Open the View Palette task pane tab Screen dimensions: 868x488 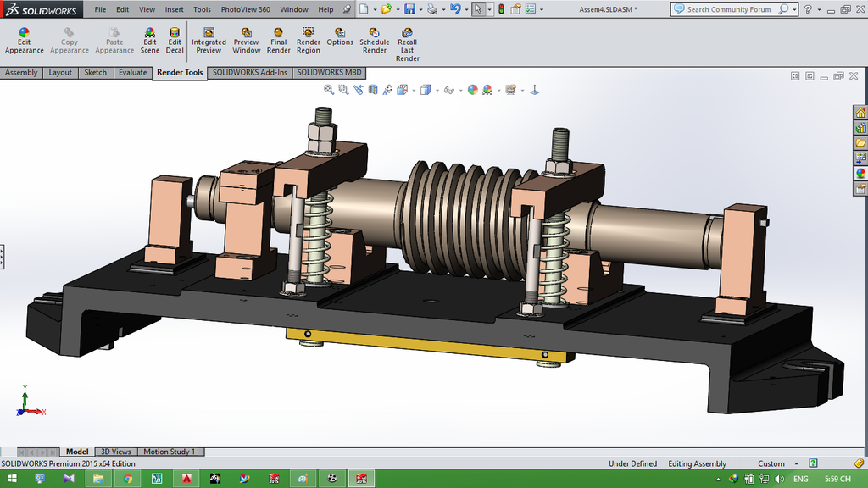[x=860, y=158]
